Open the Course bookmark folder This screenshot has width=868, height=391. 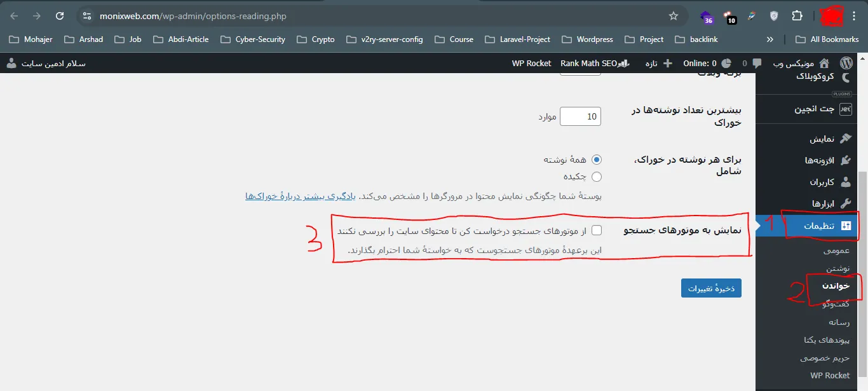click(x=454, y=39)
